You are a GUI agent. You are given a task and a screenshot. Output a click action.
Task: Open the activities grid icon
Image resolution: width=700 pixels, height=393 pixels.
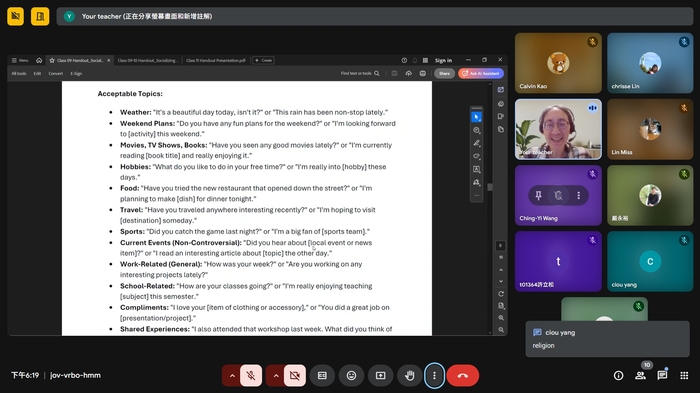point(684,376)
